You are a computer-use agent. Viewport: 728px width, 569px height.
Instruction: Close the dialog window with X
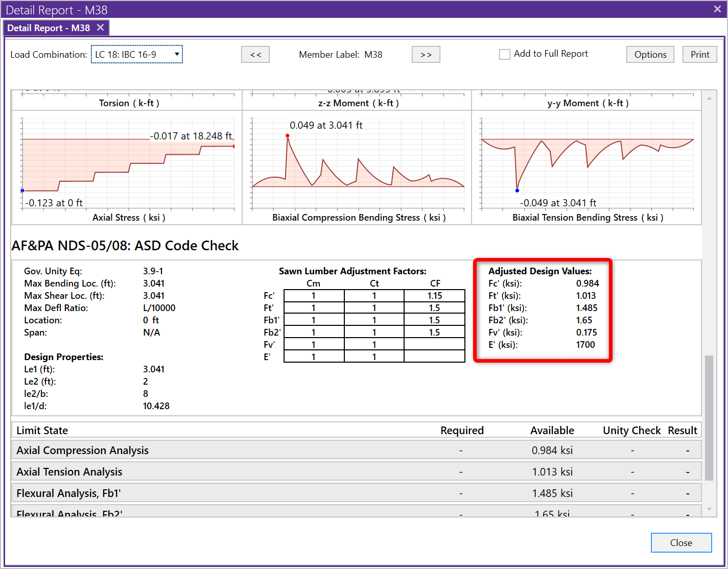(717, 9)
